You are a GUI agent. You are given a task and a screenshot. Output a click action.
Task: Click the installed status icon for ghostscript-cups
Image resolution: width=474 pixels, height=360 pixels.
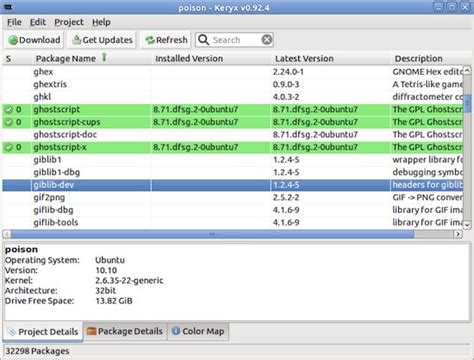[9, 122]
